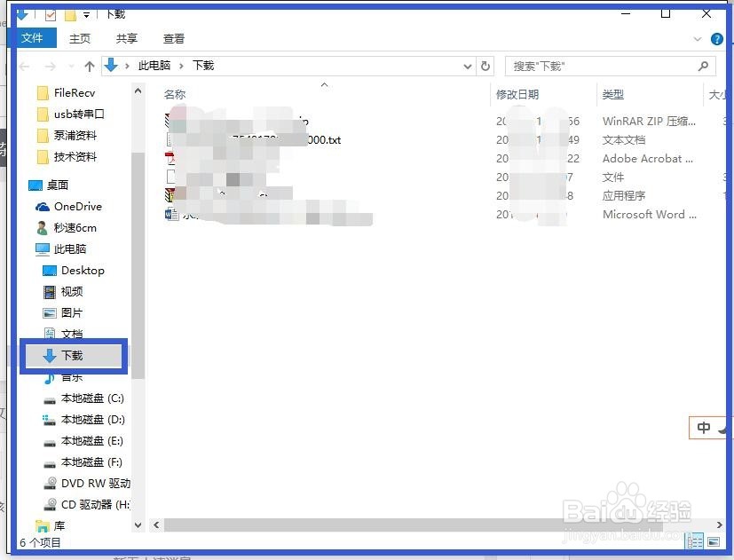Navigate up to the parent folder
Image resolution: width=734 pixels, height=560 pixels.
(x=88, y=65)
